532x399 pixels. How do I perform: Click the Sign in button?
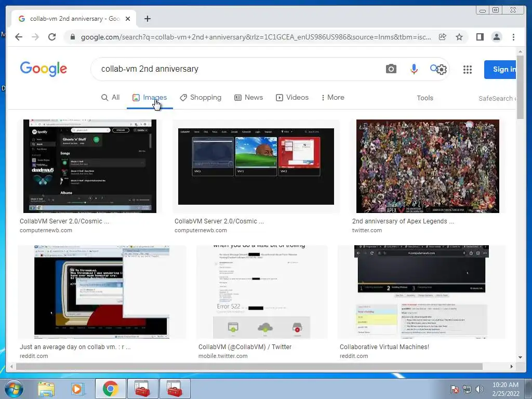(x=500, y=69)
